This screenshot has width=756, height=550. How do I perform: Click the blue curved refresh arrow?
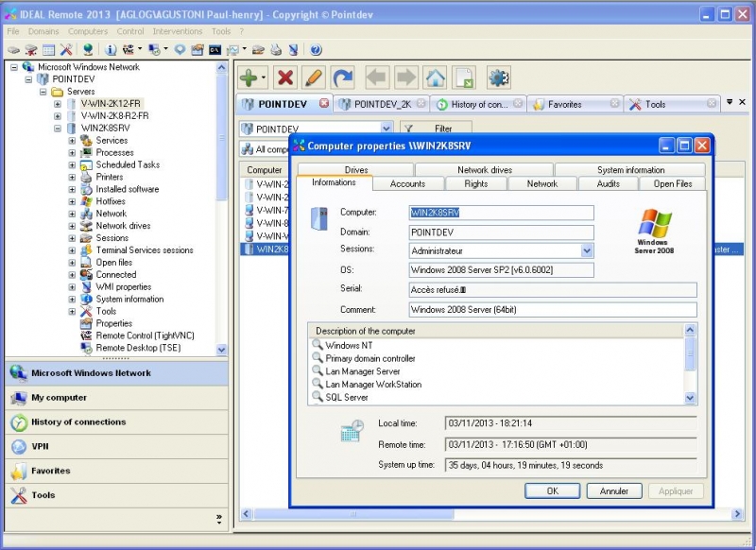click(x=343, y=77)
